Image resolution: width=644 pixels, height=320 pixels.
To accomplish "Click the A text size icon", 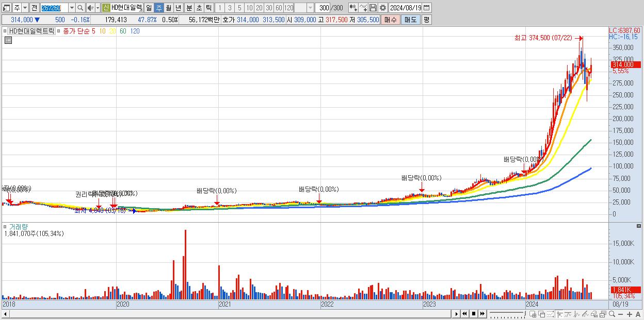I will [x=638, y=314].
